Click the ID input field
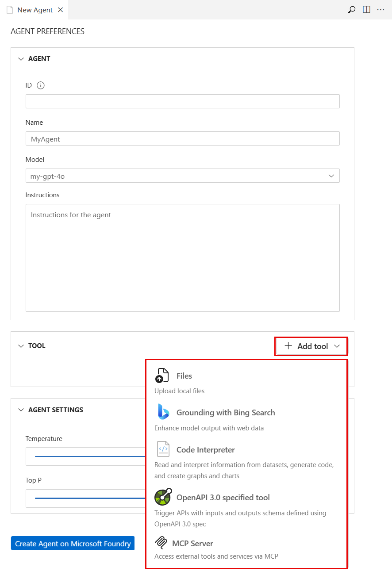 (x=182, y=101)
